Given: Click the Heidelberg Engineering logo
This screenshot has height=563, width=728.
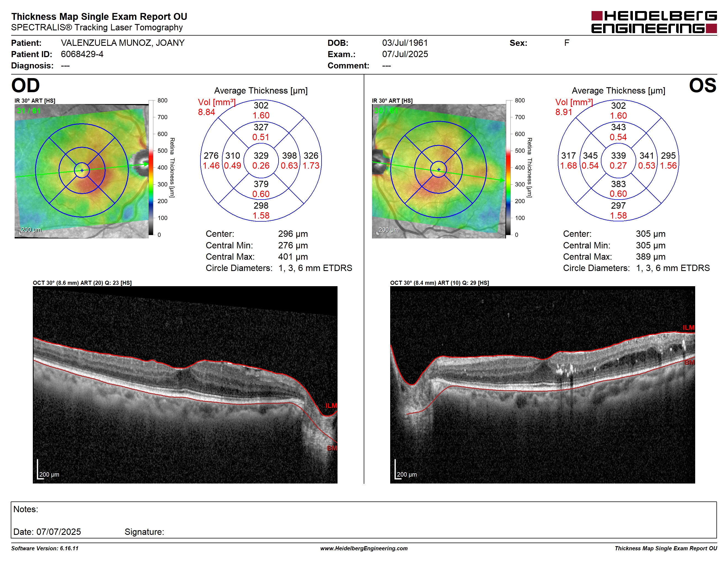Looking at the screenshot, I should (654, 22).
